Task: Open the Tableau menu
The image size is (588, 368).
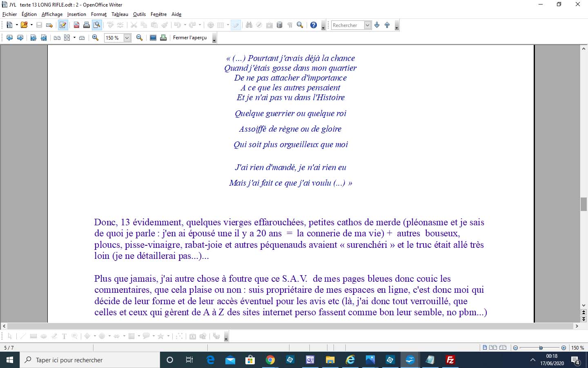Action: [x=120, y=14]
